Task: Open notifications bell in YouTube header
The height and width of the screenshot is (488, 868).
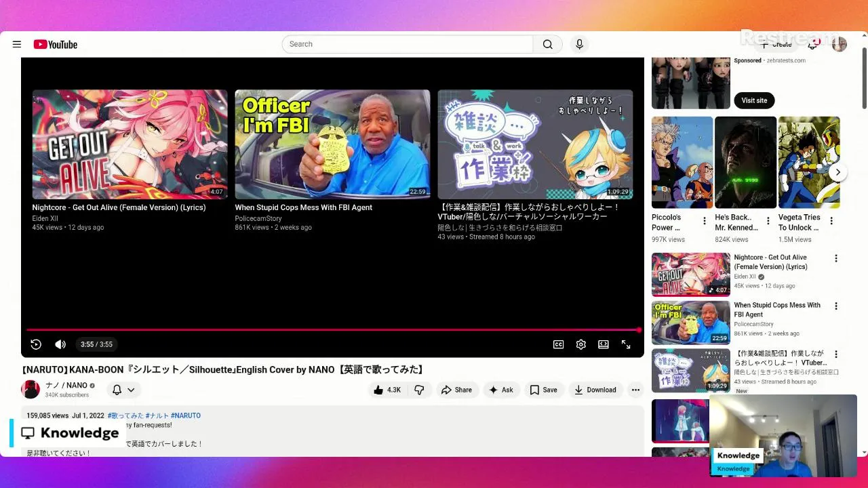Action: point(813,45)
